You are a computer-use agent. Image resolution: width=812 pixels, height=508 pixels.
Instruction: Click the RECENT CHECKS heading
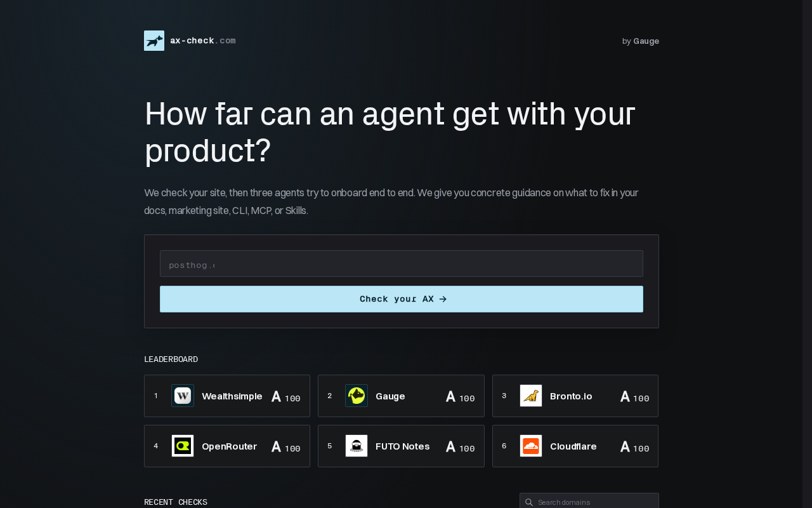click(176, 502)
